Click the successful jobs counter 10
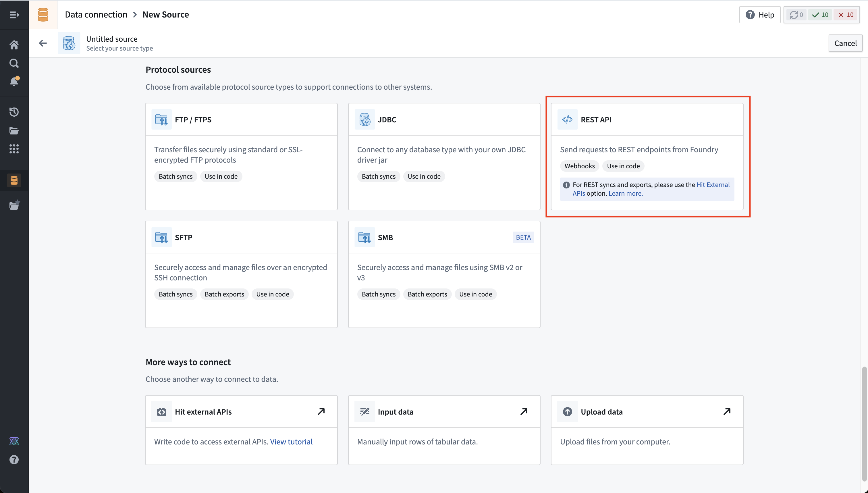The image size is (868, 493). coord(820,15)
